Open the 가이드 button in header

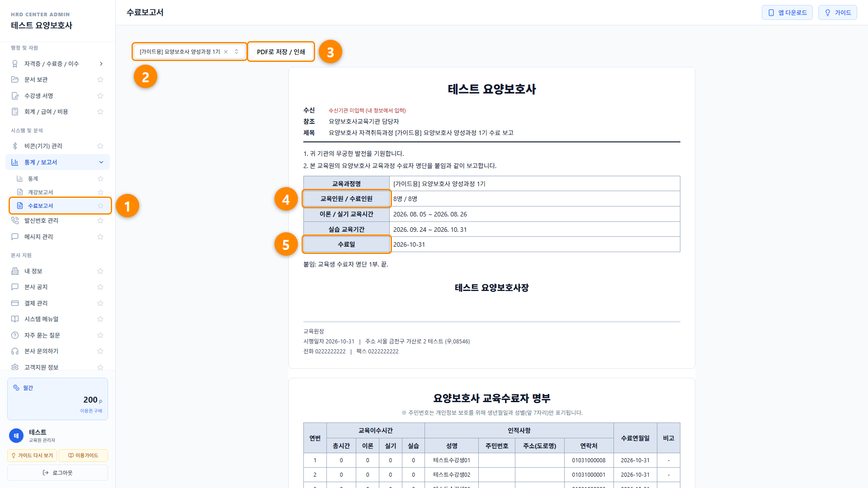(837, 13)
